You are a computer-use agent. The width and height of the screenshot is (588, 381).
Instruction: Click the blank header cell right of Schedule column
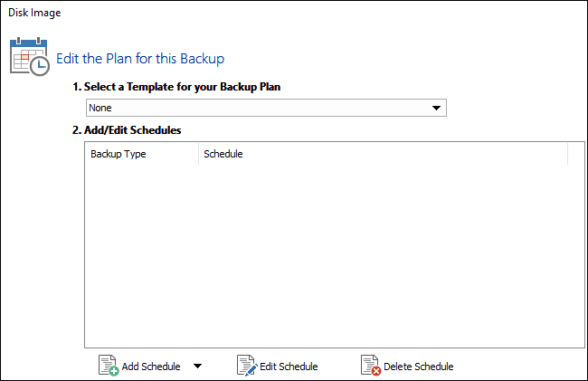tap(576, 154)
